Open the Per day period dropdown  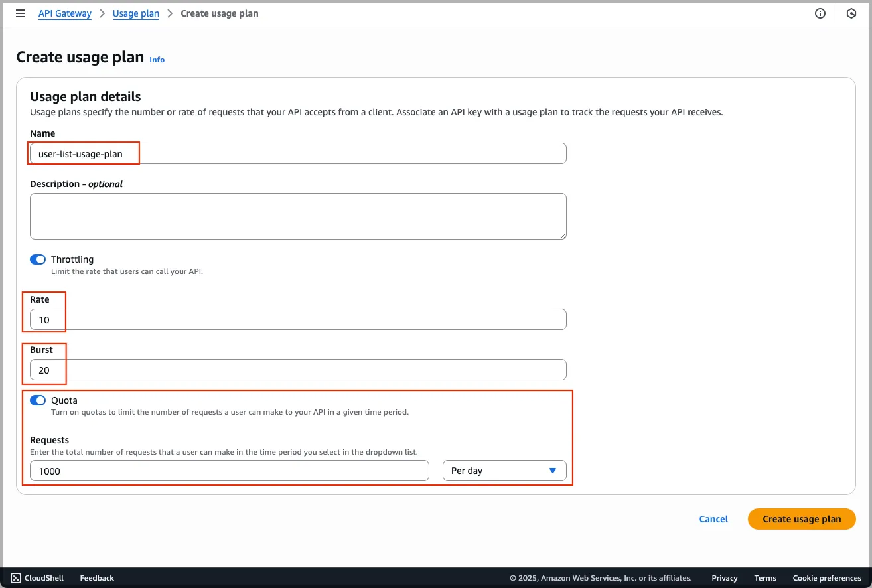click(504, 471)
